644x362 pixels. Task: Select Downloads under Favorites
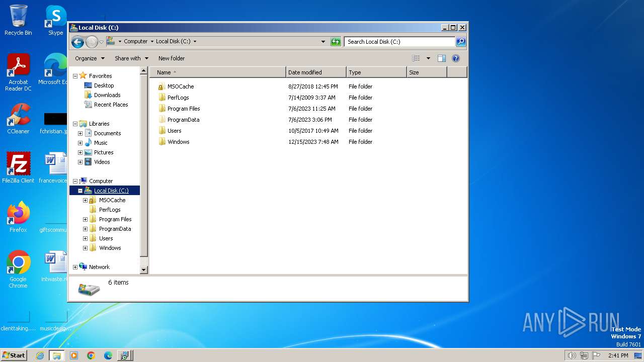coord(107,95)
